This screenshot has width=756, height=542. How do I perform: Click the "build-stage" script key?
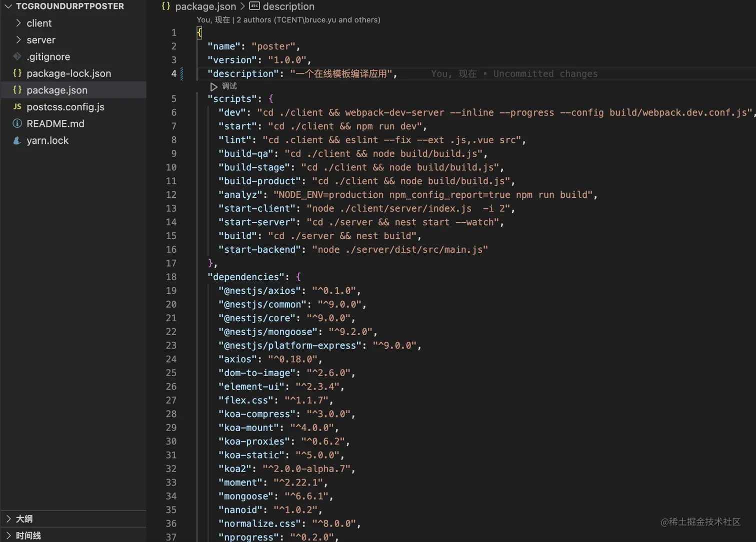tap(254, 167)
